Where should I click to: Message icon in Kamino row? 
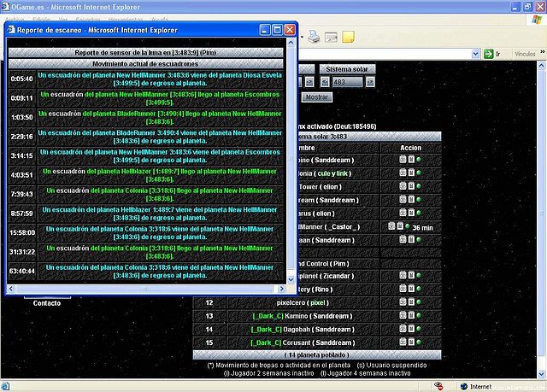[x=411, y=315]
